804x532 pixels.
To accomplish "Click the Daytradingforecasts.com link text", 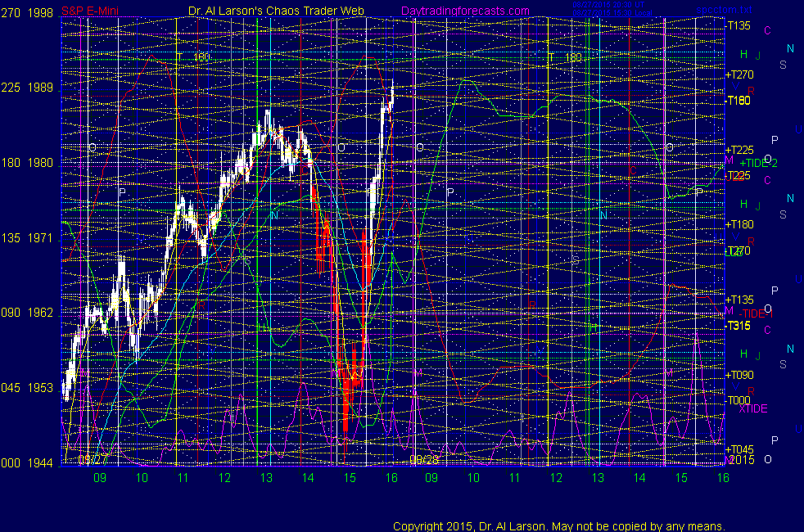I will click(x=464, y=11).
